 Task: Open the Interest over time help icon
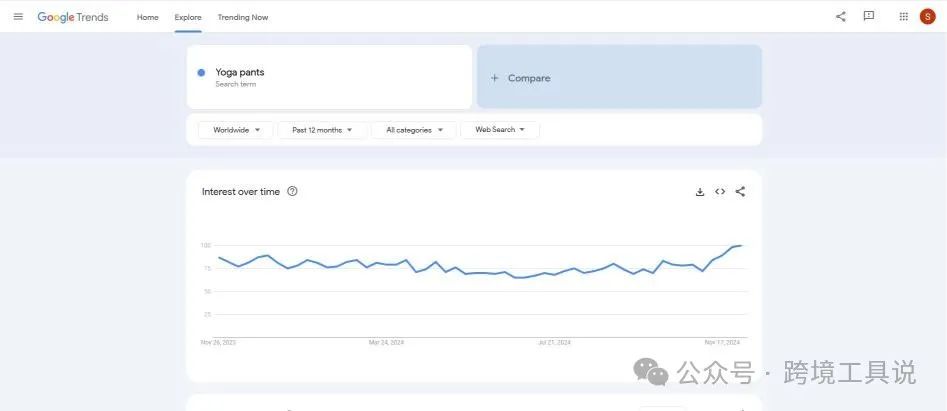[x=292, y=192]
